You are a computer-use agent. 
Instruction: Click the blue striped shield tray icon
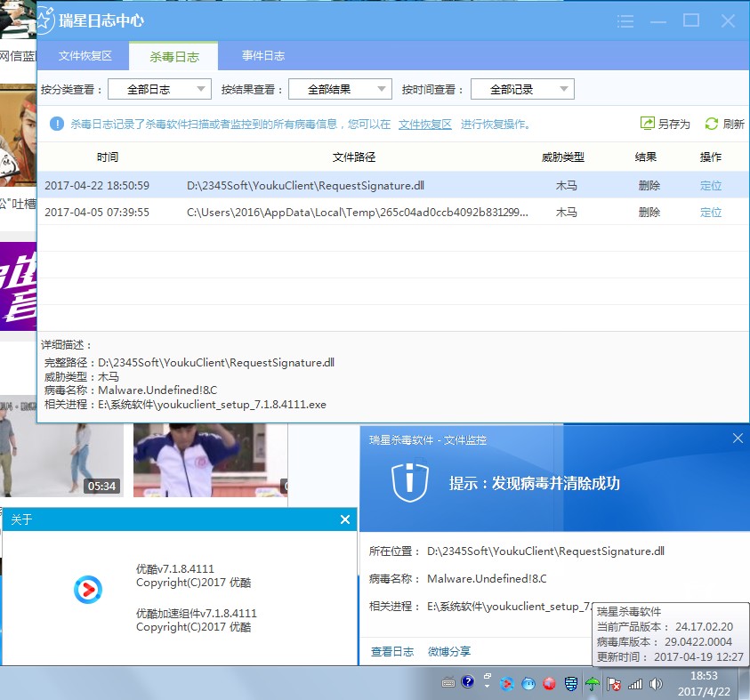pyautogui.click(x=571, y=684)
